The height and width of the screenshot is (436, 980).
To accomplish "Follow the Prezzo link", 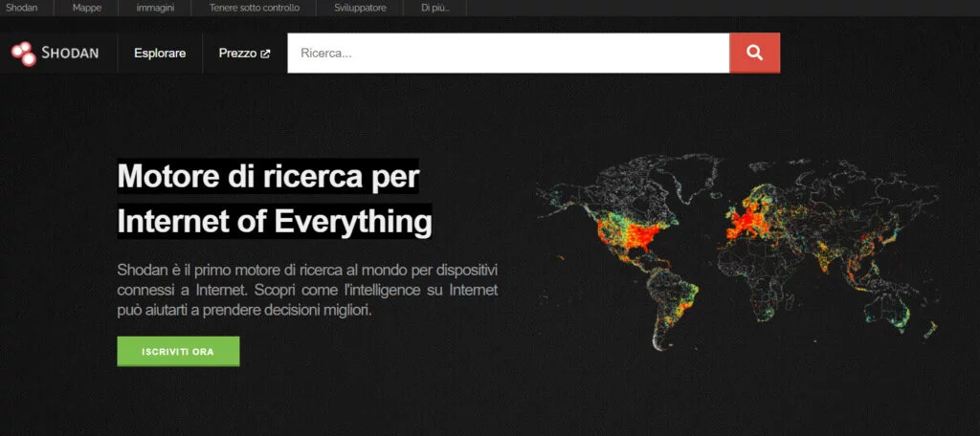I will point(237,54).
